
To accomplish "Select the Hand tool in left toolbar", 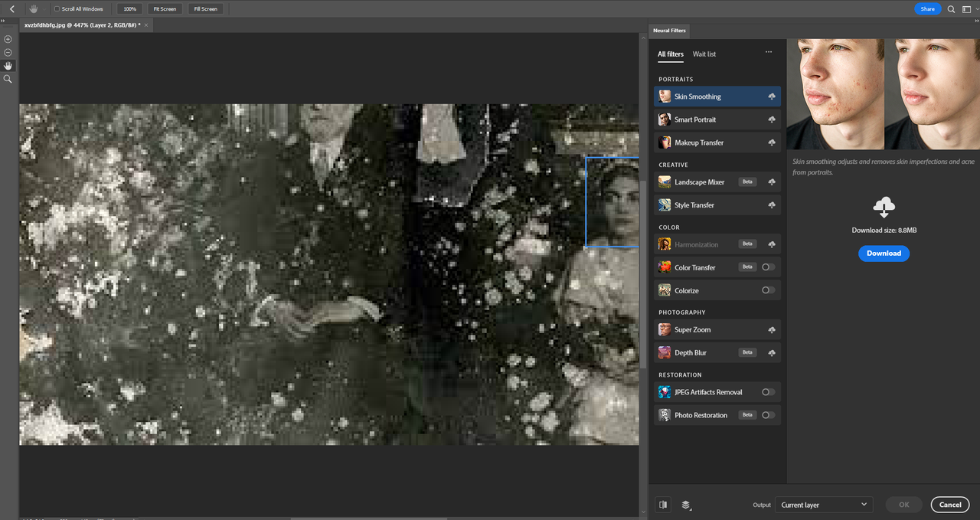I will [x=8, y=66].
